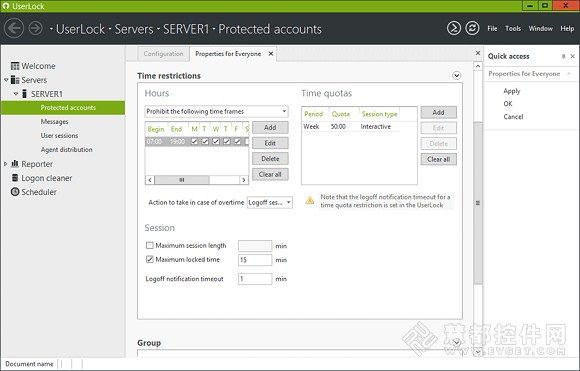Collapse the Time restrictions section
Screen dimensions: 580x371
[456, 75]
